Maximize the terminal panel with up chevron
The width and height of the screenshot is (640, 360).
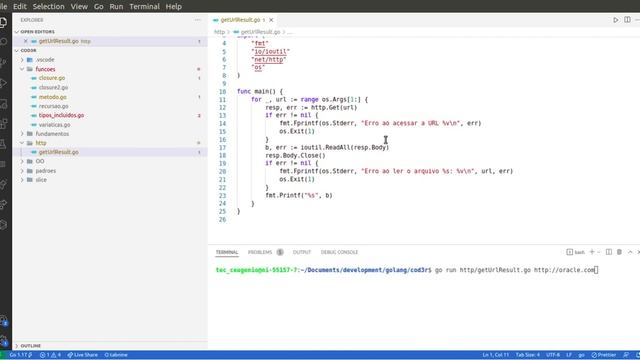(x=630, y=252)
